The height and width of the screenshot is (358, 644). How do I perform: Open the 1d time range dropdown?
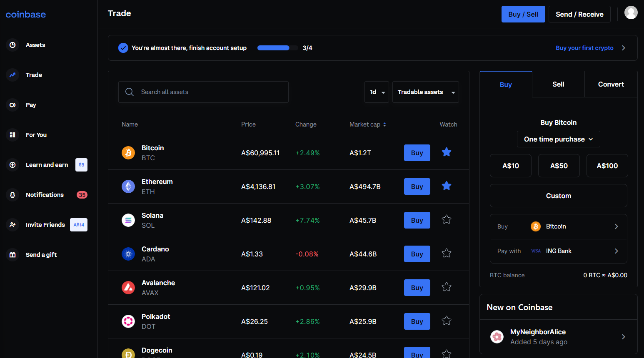click(377, 92)
